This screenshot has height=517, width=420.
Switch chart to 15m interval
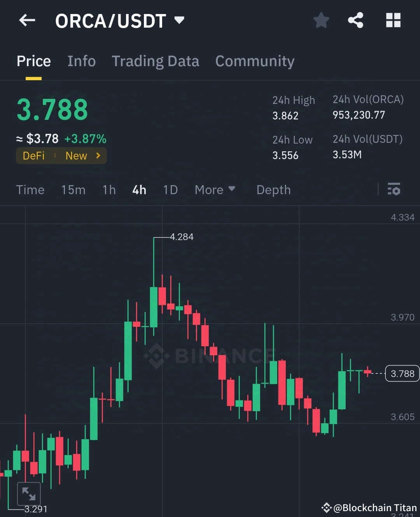tap(73, 190)
